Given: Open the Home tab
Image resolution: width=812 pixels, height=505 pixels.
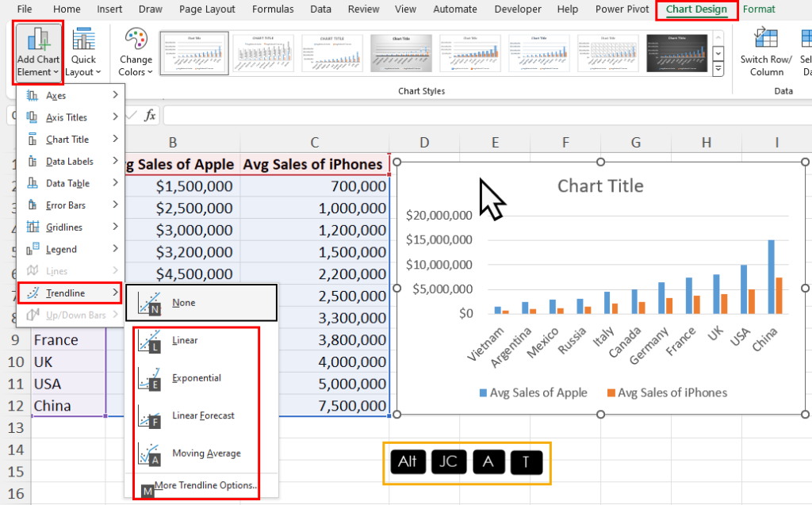Looking at the screenshot, I should (x=67, y=10).
